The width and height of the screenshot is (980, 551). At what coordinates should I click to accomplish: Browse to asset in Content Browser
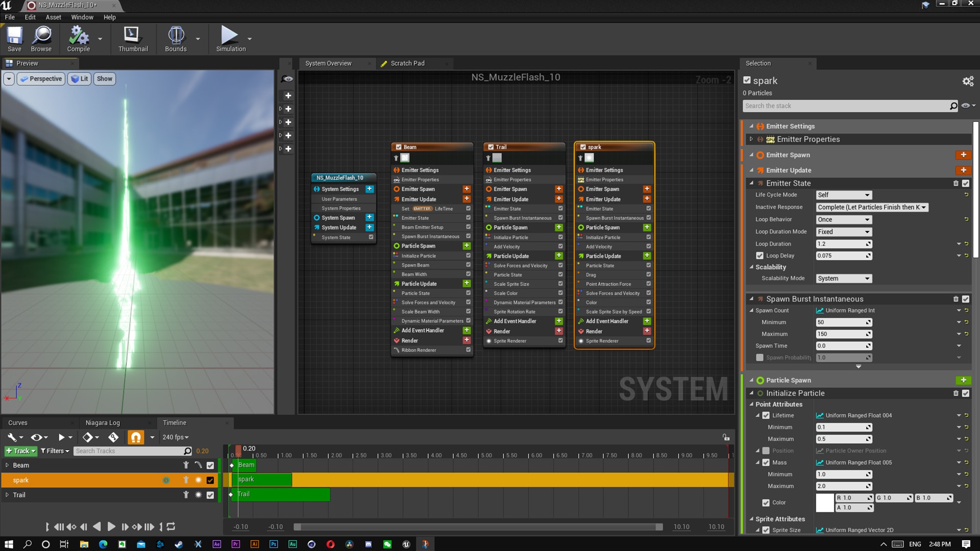[41, 38]
